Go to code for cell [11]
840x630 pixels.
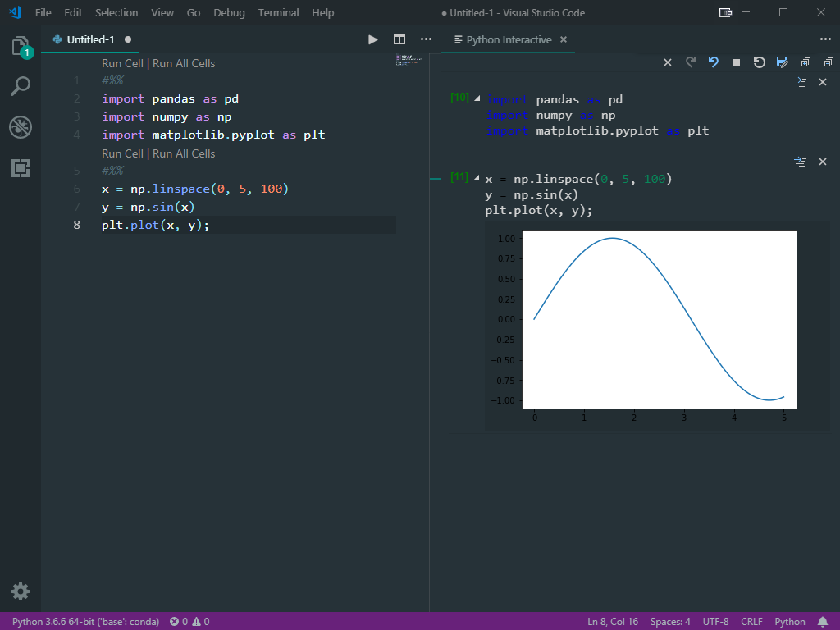click(x=800, y=162)
